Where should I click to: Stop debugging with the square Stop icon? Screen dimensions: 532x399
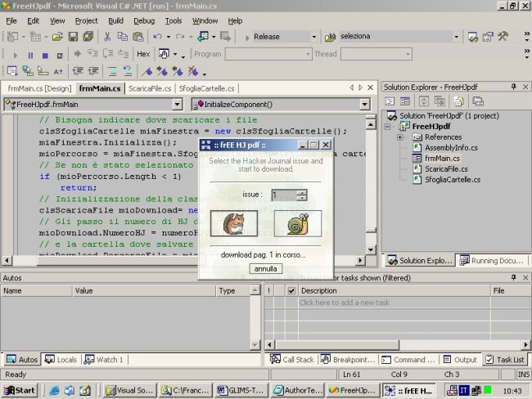pos(45,55)
